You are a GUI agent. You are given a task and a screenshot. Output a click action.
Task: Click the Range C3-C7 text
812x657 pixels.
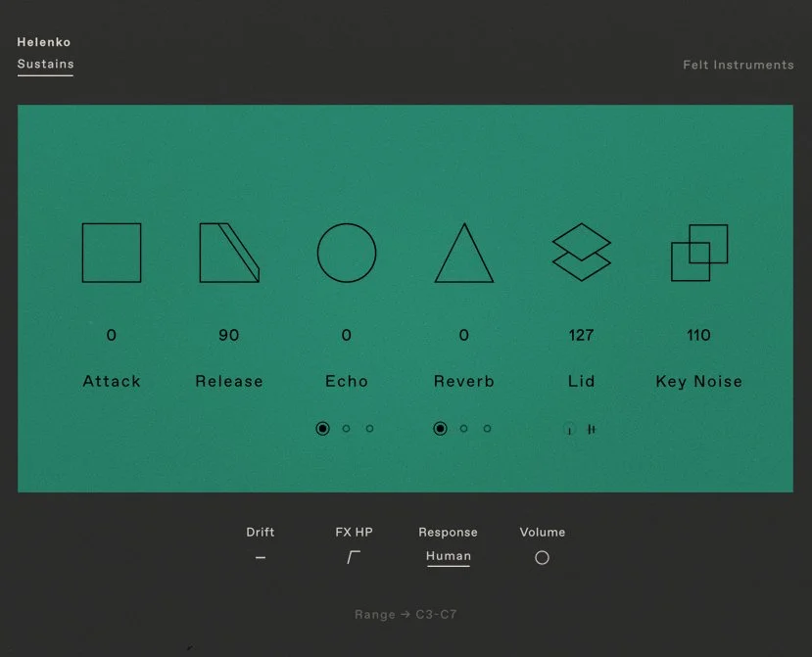[x=406, y=615]
